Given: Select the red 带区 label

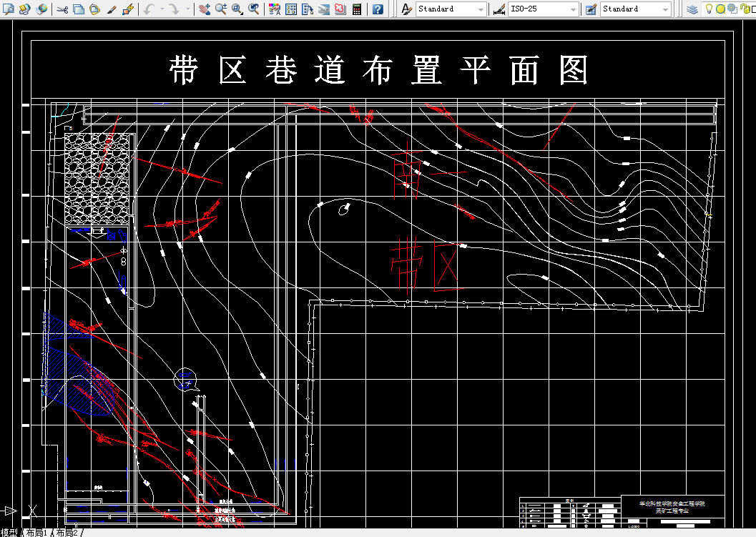Looking at the screenshot, I should (x=427, y=265).
